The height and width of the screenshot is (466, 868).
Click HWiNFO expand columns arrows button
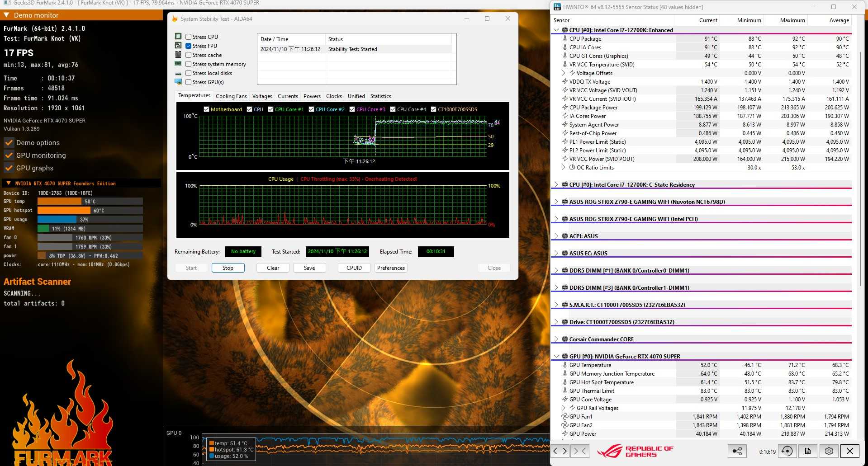tap(560, 451)
